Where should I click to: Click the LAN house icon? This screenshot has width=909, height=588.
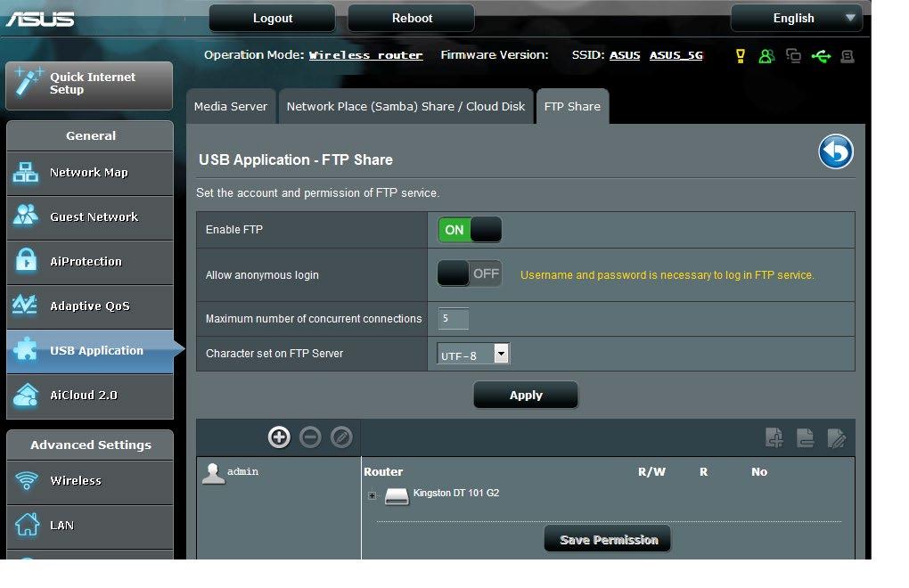tap(27, 525)
